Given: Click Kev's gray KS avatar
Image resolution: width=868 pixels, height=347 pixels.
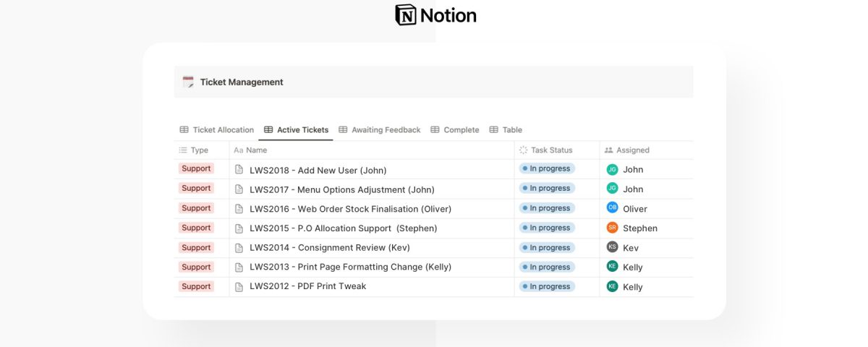Looking at the screenshot, I should pos(612,247).
